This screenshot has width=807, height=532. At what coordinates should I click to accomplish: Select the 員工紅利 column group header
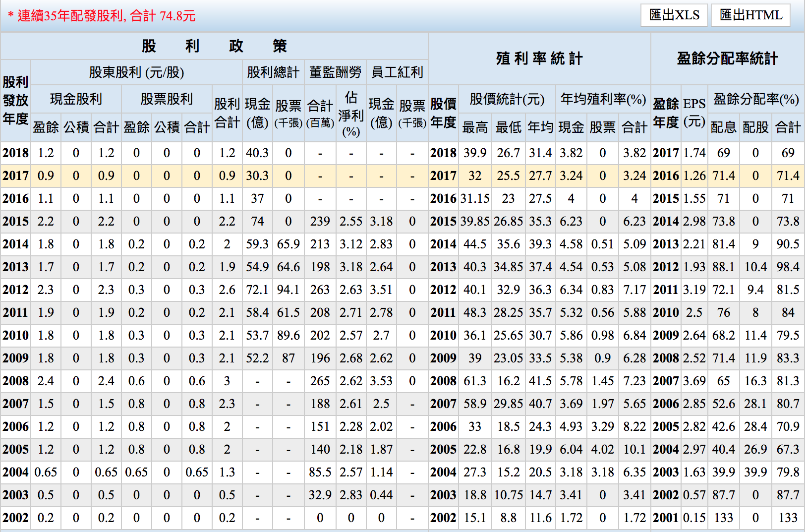tap(397, 72)
